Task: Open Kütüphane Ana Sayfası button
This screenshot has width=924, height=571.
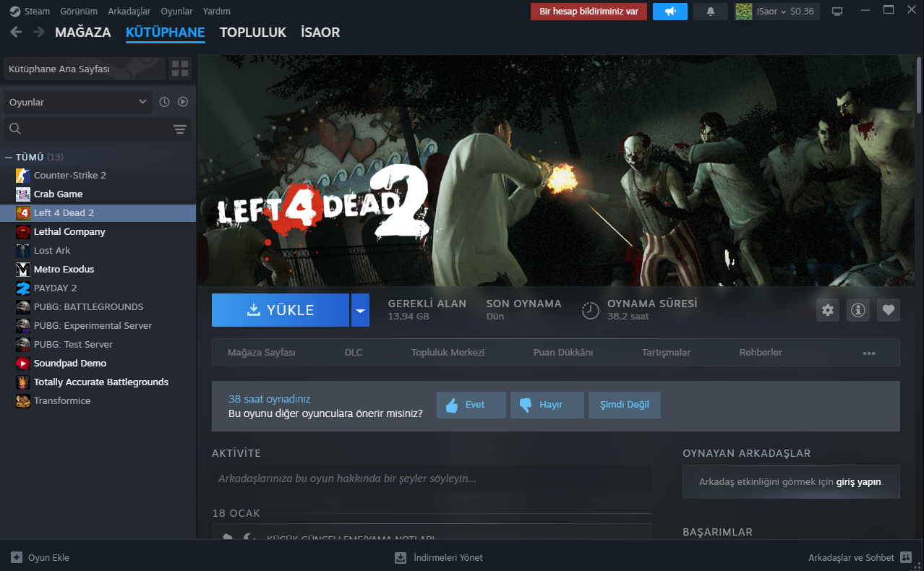Action: pyautogui.click(x=84, y=69)
